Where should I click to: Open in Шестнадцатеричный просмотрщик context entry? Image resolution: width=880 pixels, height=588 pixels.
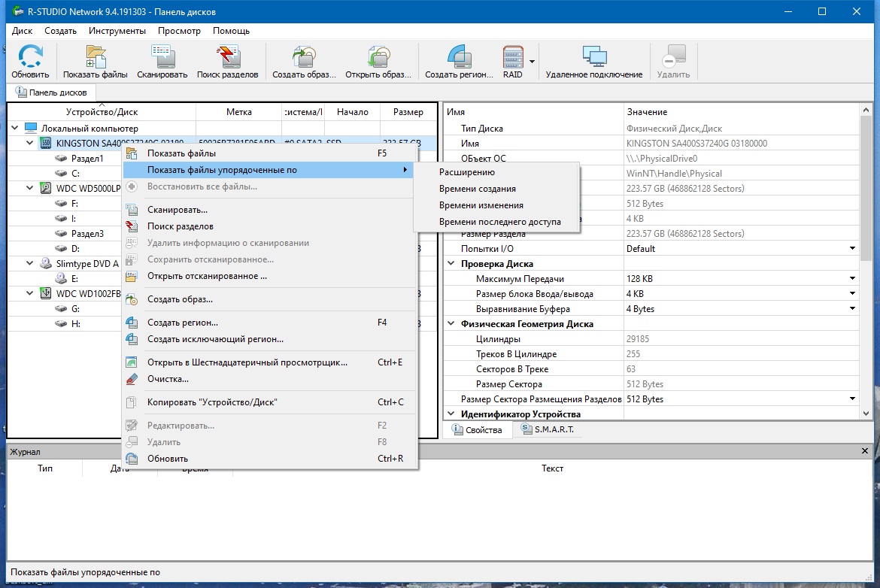coord(269,362)
